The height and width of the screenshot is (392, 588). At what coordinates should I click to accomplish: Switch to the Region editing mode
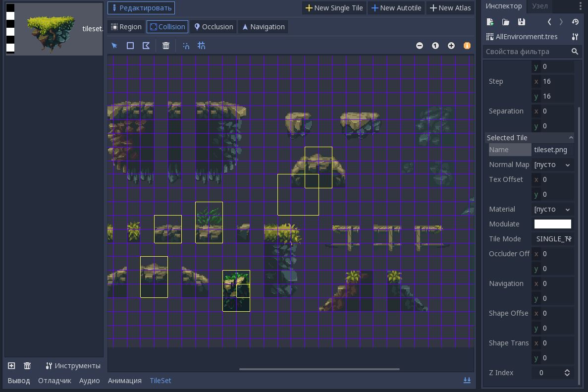[126, 27]
